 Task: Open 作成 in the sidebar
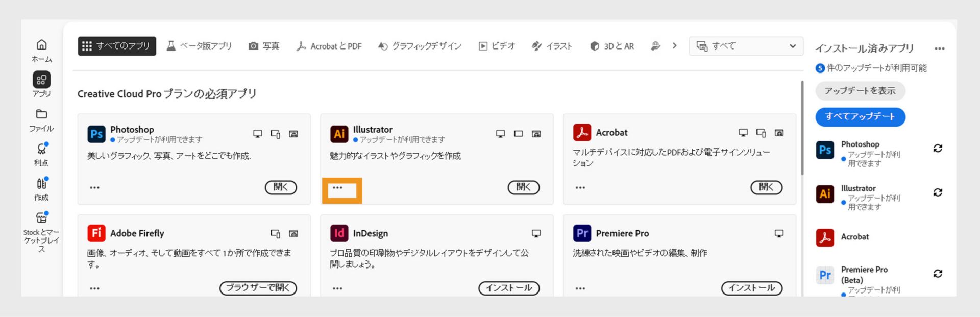click(41, 189)
